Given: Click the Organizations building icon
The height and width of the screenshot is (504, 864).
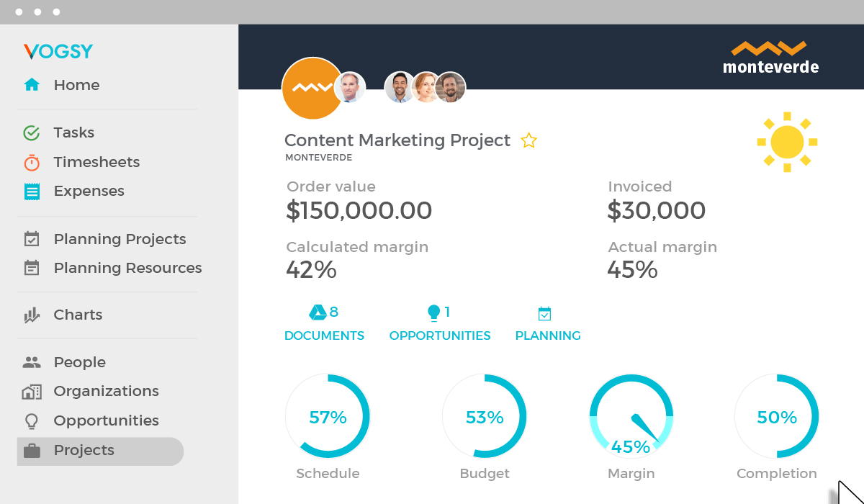Looking at the screenshot, I should click(x=32, y=392).
